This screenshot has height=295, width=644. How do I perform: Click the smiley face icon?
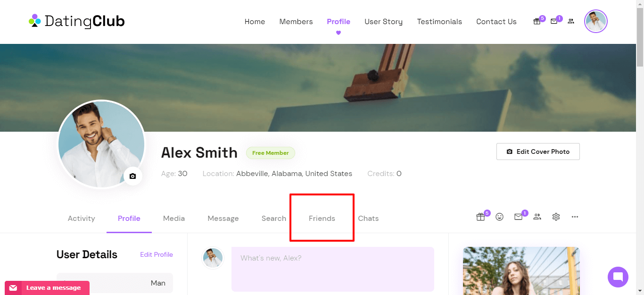(x=500, y=217)
